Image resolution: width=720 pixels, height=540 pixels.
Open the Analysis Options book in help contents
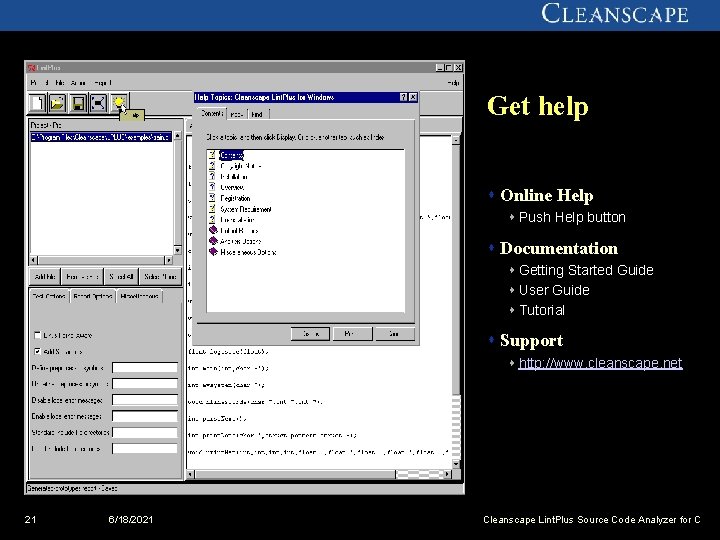(241, 241)
